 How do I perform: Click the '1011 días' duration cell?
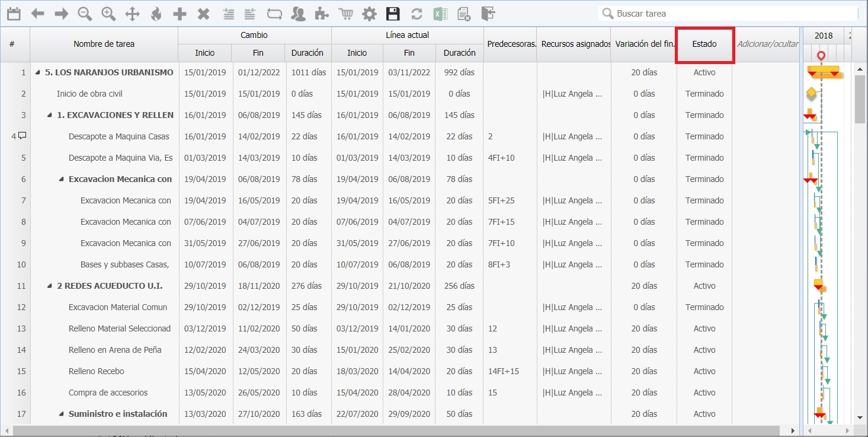309,72
